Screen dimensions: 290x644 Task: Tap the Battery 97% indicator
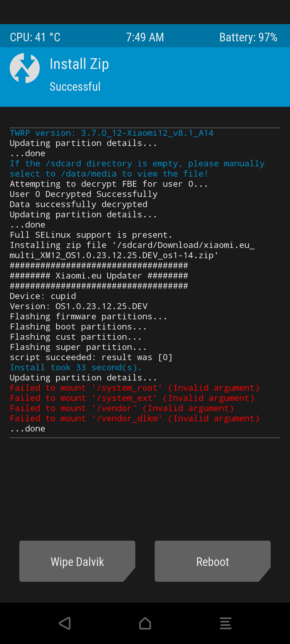tap(248, 37)
